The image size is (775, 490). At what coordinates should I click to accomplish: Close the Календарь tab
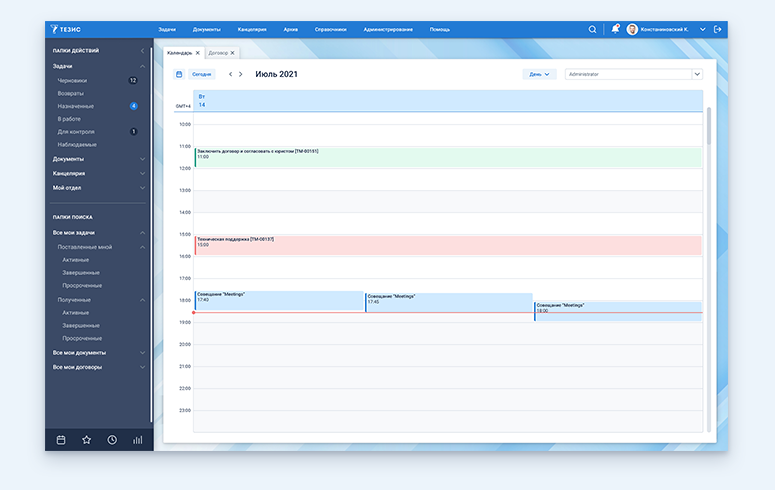198,52
